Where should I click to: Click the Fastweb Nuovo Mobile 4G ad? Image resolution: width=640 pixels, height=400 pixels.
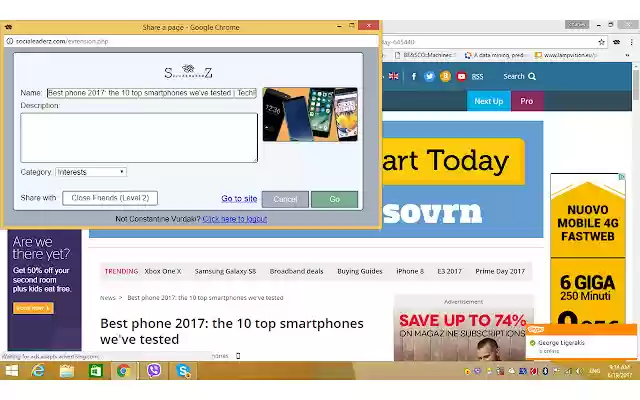(x=588, y=249)
